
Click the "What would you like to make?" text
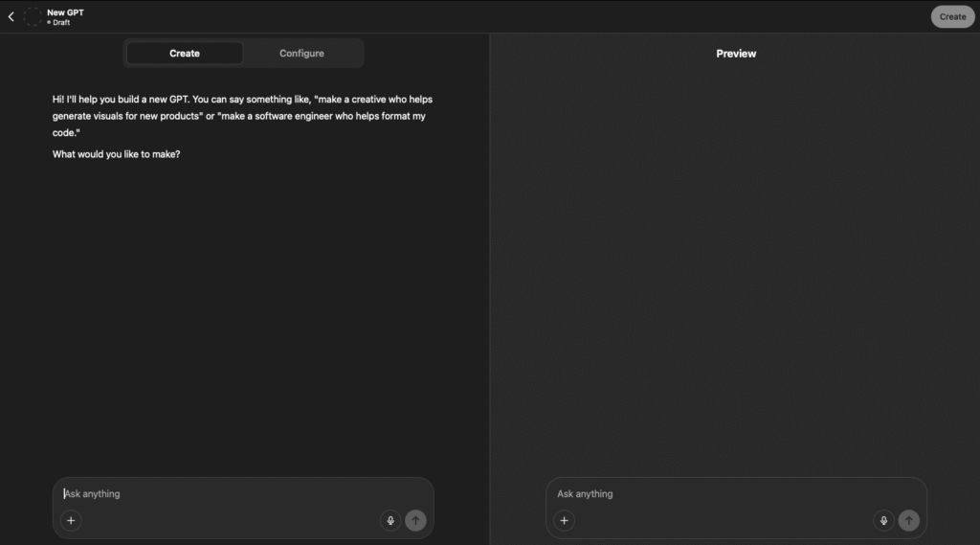116,154
